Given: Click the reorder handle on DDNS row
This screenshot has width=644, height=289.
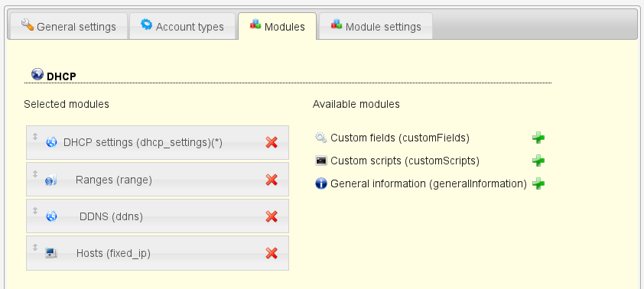Looking at the screenshot, I should click(35, 210).
